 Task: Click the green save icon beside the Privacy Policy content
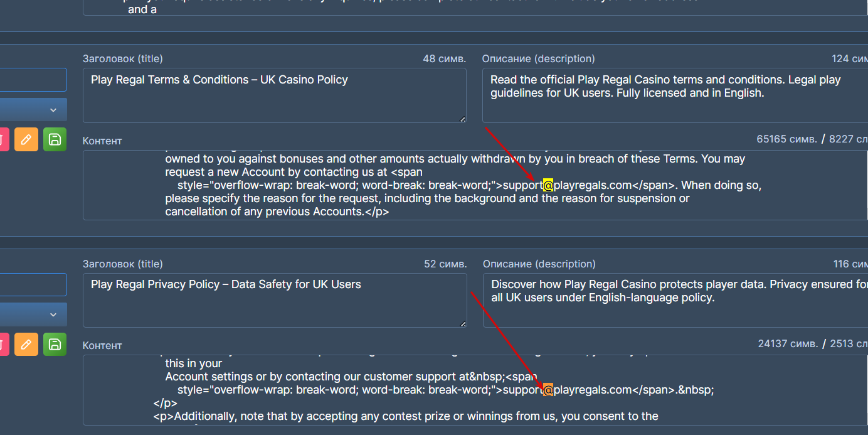55,344
